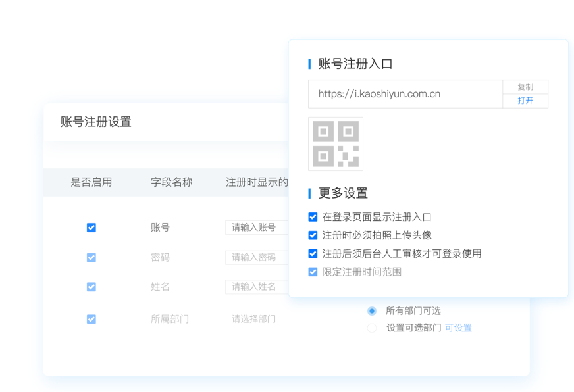Uncheck 在登录页面显示注册入口 checkbox

click(x=313, y=217)
